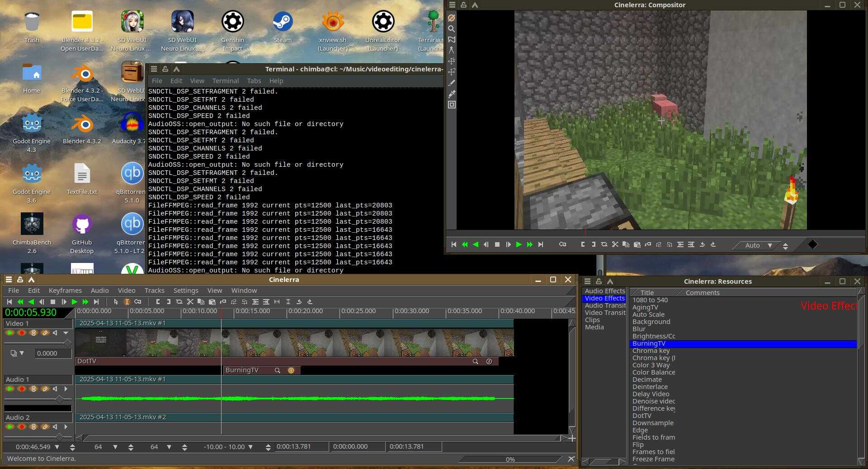Select the ruler tool in Compositor
868x469 pixels.
451,50
